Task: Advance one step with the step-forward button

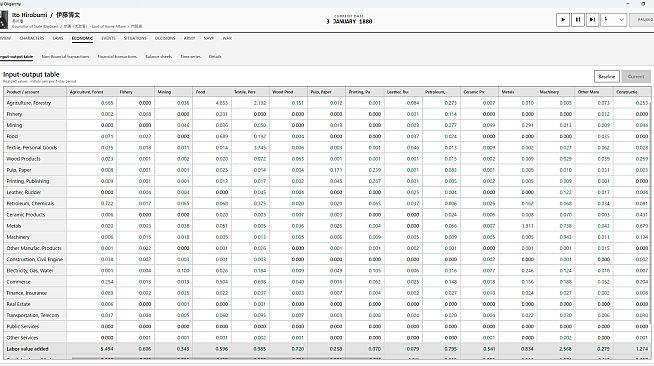Action: pyautogui.click(x=592, y=20)
